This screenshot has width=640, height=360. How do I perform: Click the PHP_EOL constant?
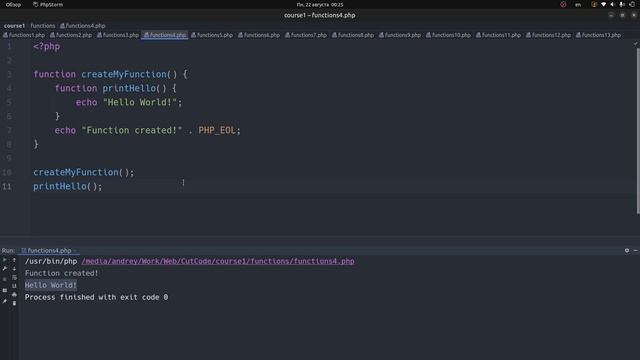point(217,130)
